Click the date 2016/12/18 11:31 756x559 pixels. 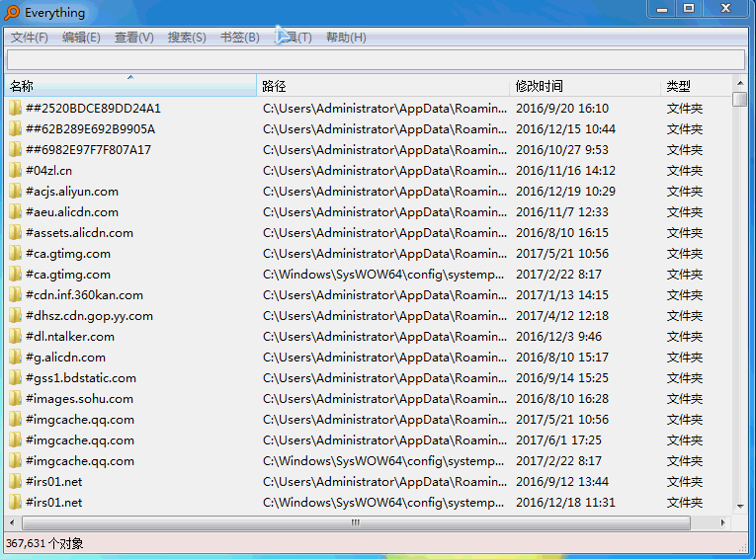pos(565,502)
